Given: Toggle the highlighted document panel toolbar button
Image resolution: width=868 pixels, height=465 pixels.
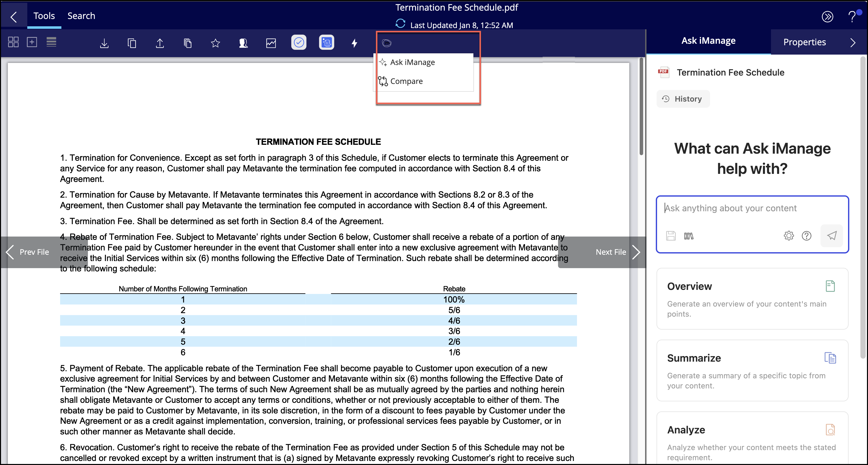Looking at the screenshot, I should [327, 42].
